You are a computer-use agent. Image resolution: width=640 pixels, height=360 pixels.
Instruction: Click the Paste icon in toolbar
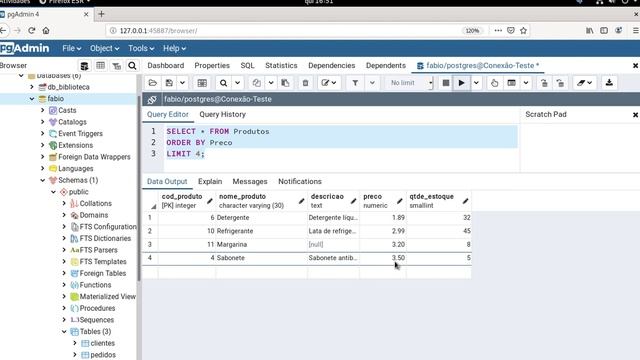285,83
